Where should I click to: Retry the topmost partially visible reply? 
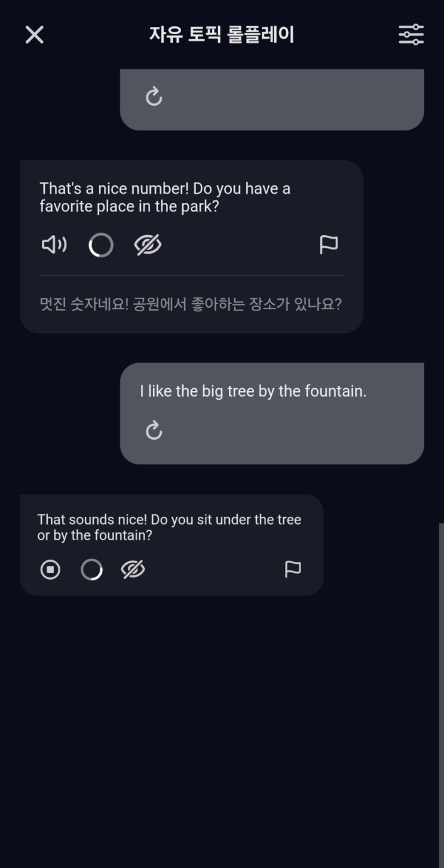pos(154,96)
